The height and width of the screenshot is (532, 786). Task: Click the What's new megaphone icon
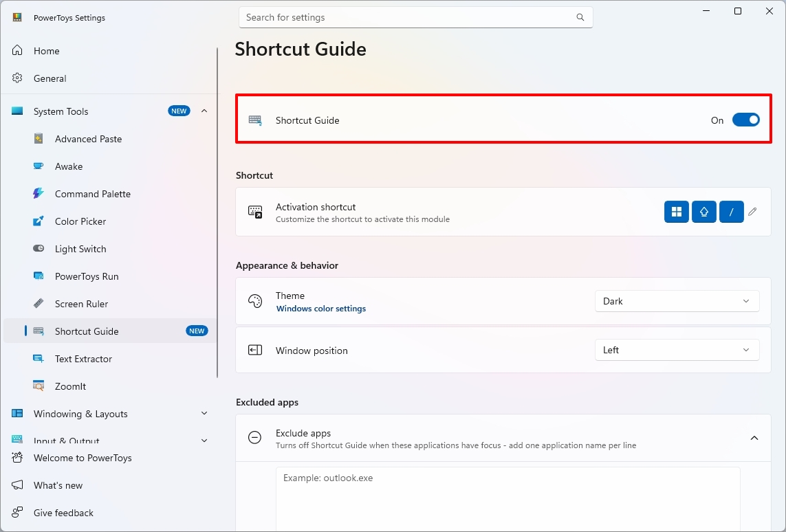(18, 485)
